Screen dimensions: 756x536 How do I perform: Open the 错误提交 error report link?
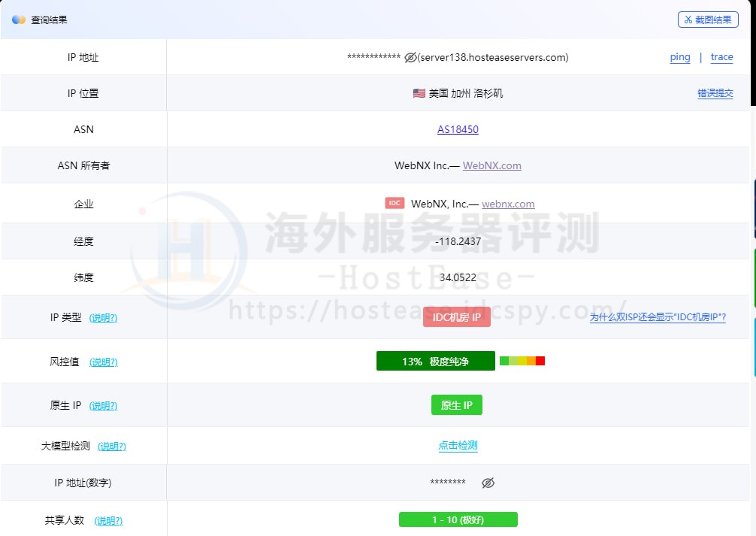coord(715,94)
